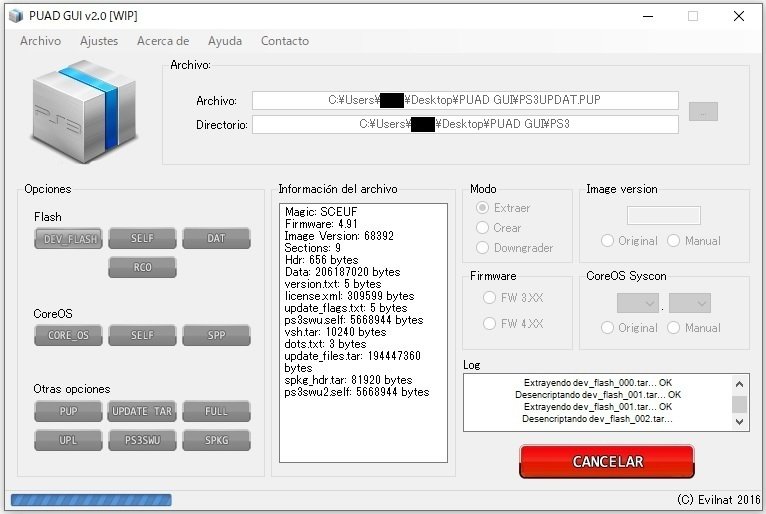Click the "Firmware: 4.91" info line
Screen dimensions: 766x514
(321, 224)
